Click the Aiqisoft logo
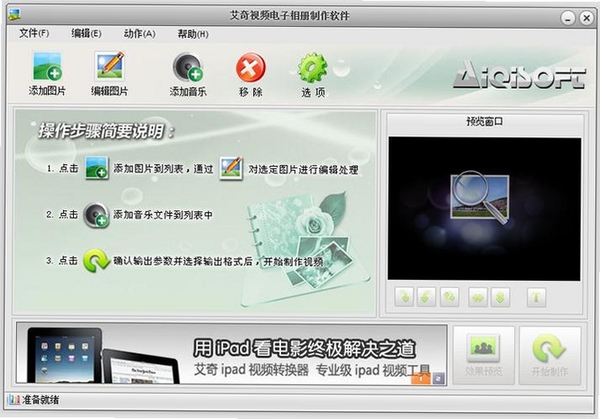The image size is (600, 419). pyautogui.click(x=519, y=75)
